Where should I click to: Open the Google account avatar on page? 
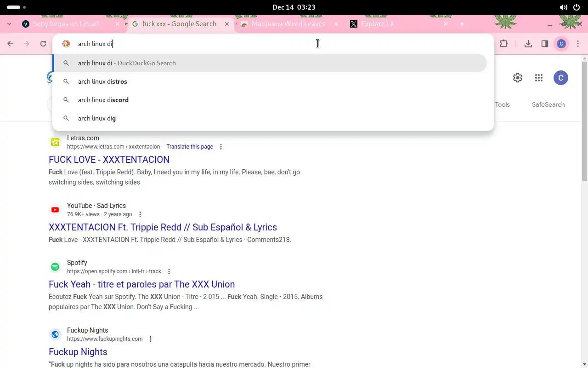[x=560, y=78]
